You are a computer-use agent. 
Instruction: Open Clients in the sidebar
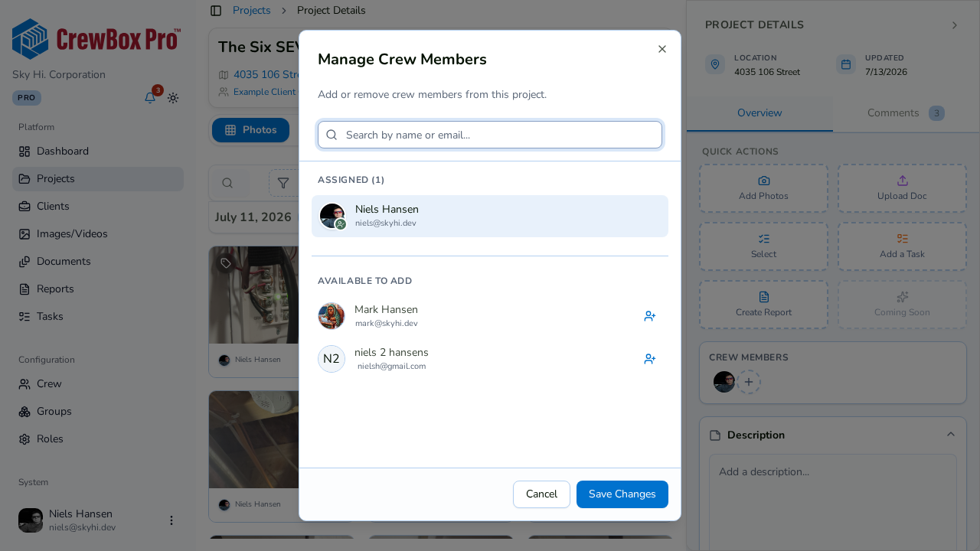tap(98, 207)
